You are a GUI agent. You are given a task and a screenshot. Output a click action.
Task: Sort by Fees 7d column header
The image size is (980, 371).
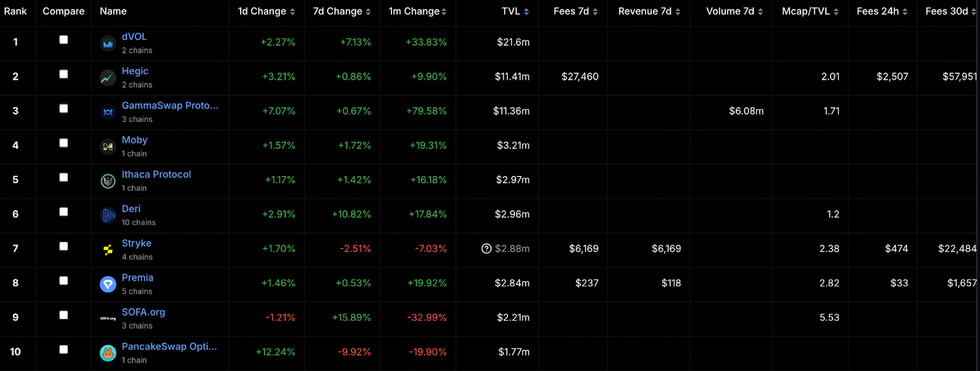tap(576, 12)
